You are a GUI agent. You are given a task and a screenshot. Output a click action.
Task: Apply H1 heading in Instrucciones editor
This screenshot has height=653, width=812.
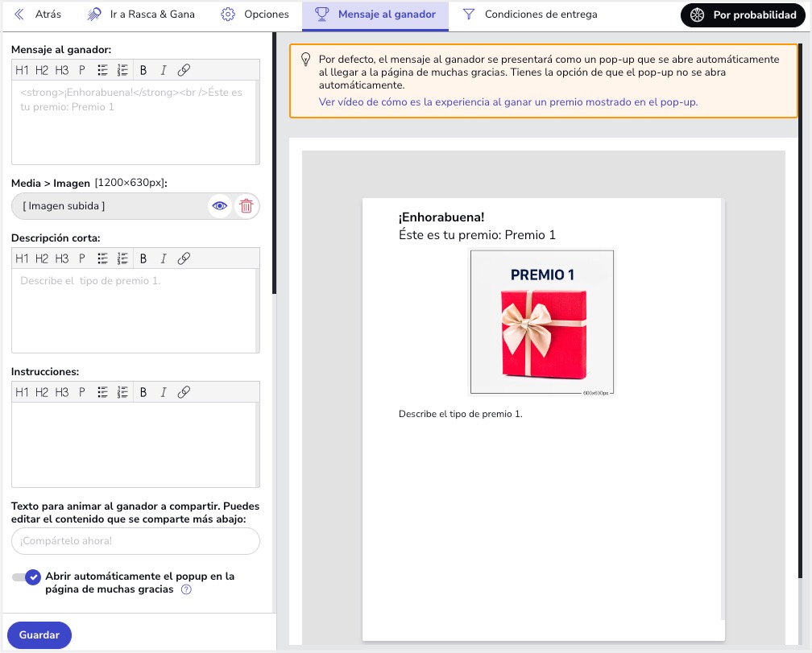[22, 392]
